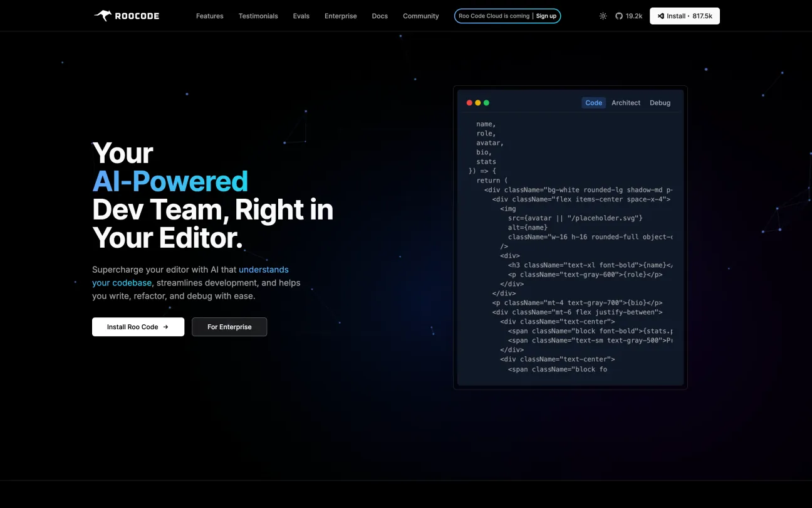
Task: Toggle the sun theme switch icon
Action: tap(603, 16)
